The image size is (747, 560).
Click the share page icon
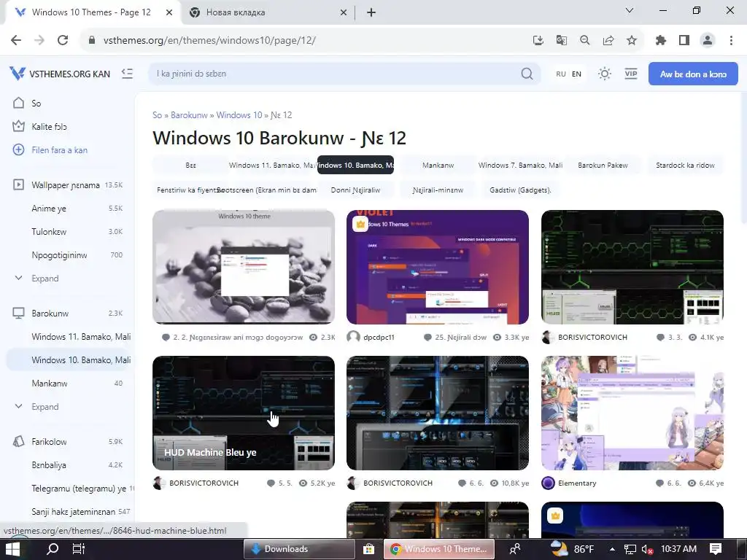608,41
